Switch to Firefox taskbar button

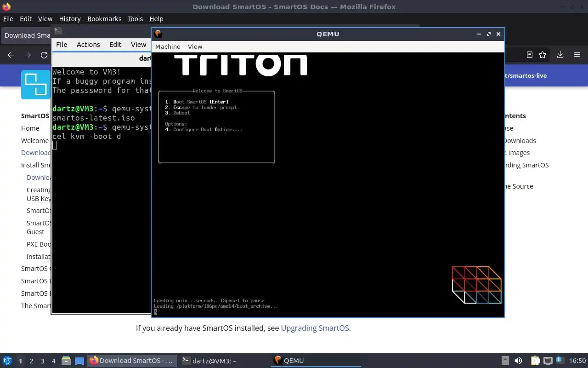tap(131, 361)
